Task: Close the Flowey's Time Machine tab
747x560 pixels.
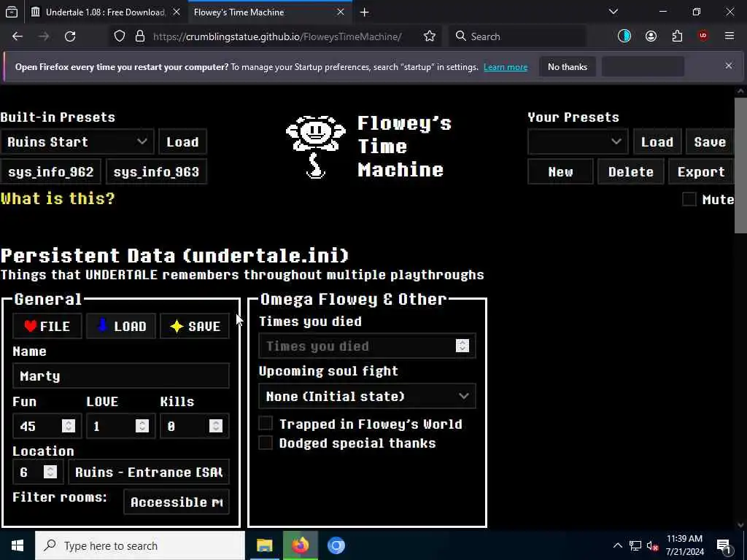Action: coord(341,12)
